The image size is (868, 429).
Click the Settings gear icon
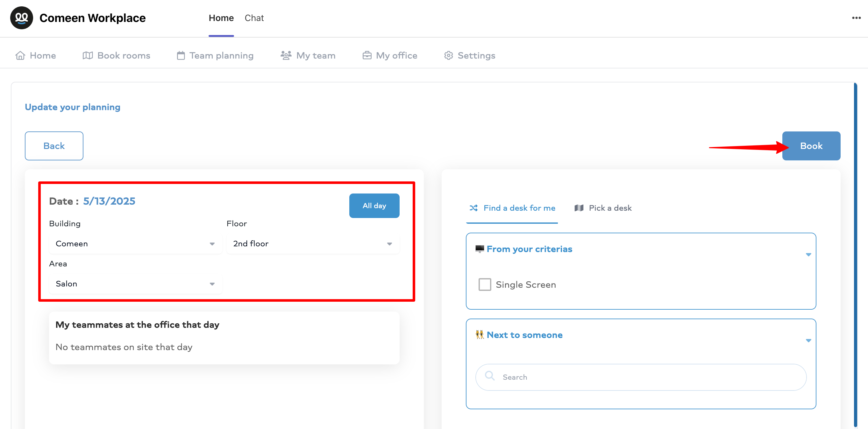[449, 56]
